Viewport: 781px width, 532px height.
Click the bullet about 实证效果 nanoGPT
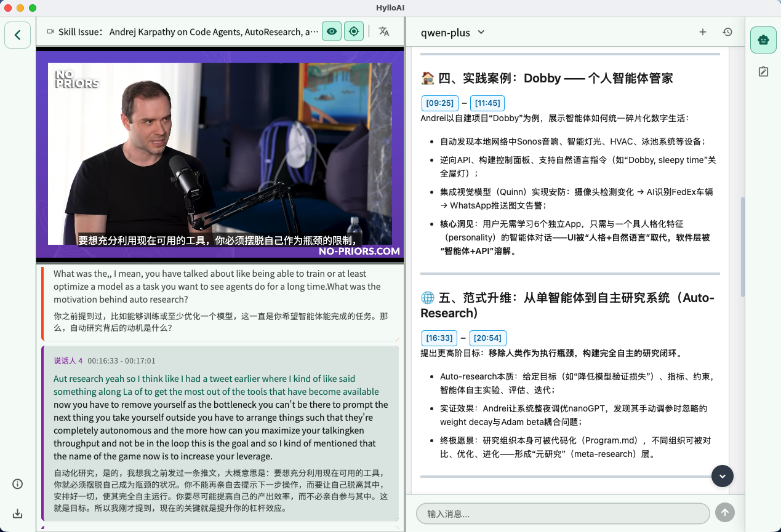574,415
